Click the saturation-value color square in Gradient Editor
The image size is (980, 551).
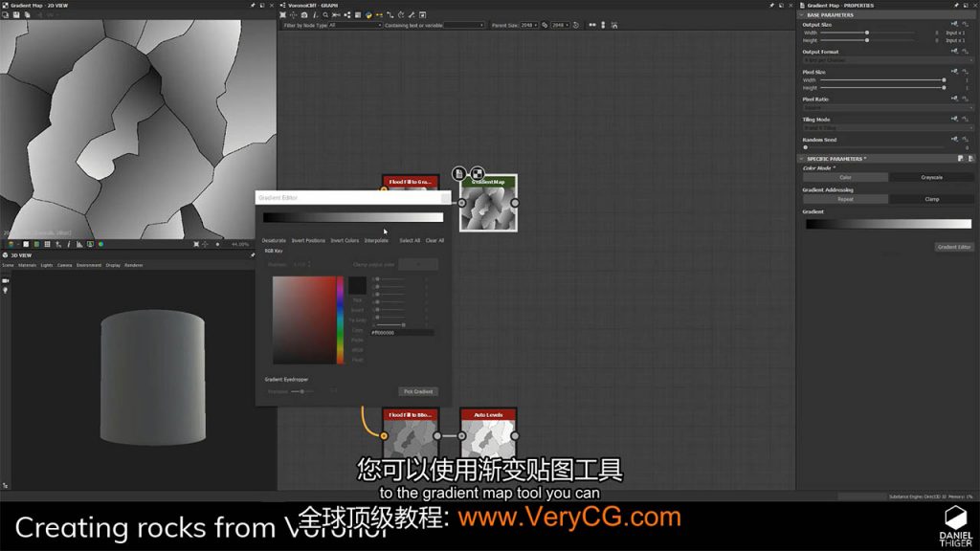[x=304, y=320]
